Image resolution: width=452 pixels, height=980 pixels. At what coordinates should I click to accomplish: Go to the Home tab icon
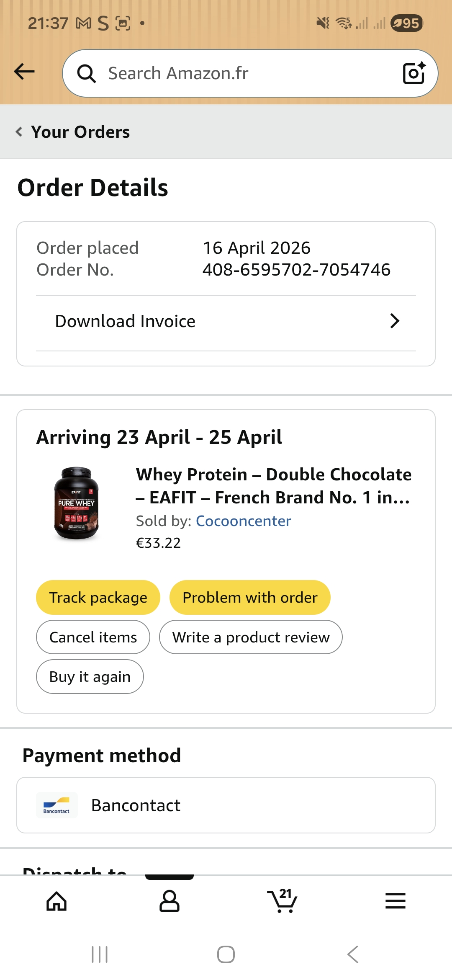tap(56, 901)
